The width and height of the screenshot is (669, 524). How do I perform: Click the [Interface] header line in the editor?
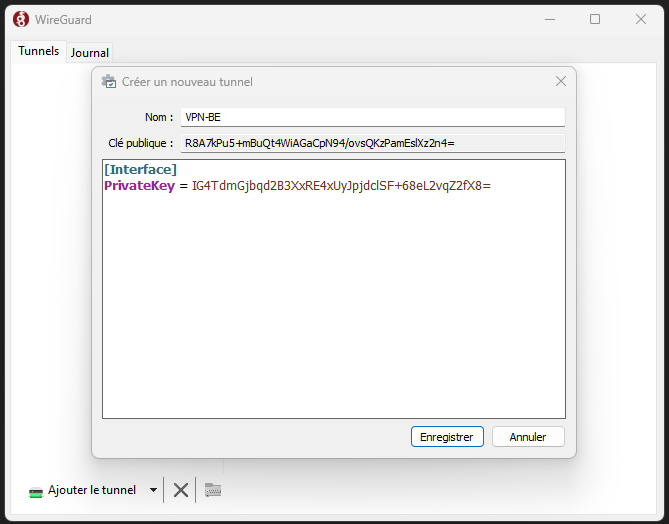[141, 170]
